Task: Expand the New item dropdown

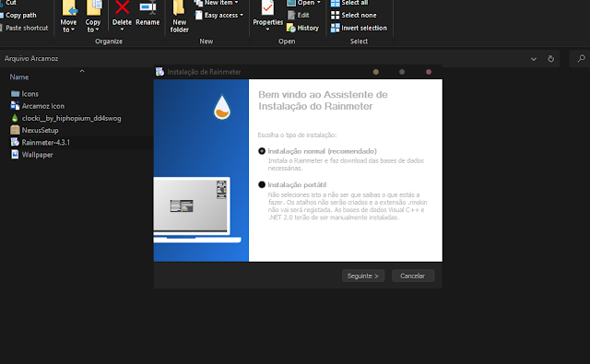Action: click(x=236, y=3)
